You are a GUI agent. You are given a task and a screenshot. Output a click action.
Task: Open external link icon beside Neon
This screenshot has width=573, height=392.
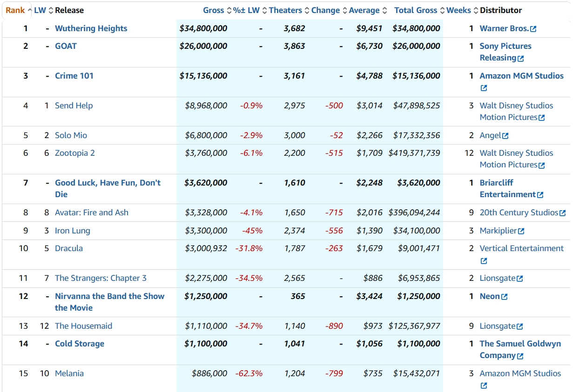(x=505, y=297)
